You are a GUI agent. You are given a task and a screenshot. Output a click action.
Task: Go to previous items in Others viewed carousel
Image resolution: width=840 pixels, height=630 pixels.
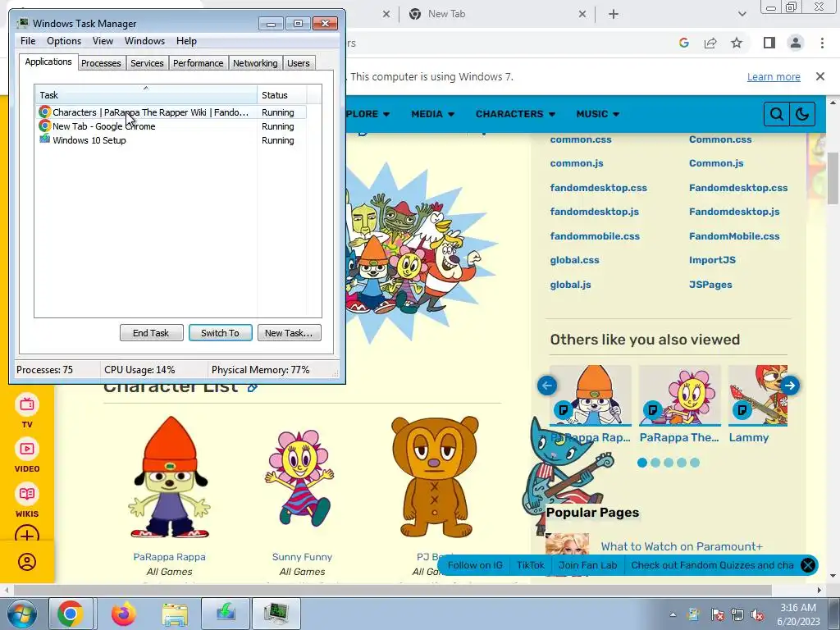click(547, 386)
